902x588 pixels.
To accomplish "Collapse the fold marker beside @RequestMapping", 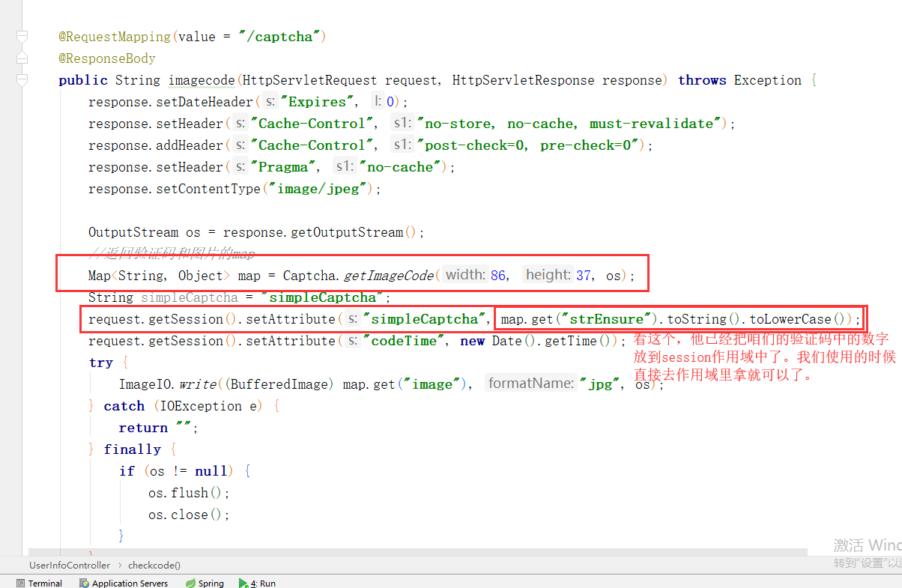I will click(x=22, y=37).
